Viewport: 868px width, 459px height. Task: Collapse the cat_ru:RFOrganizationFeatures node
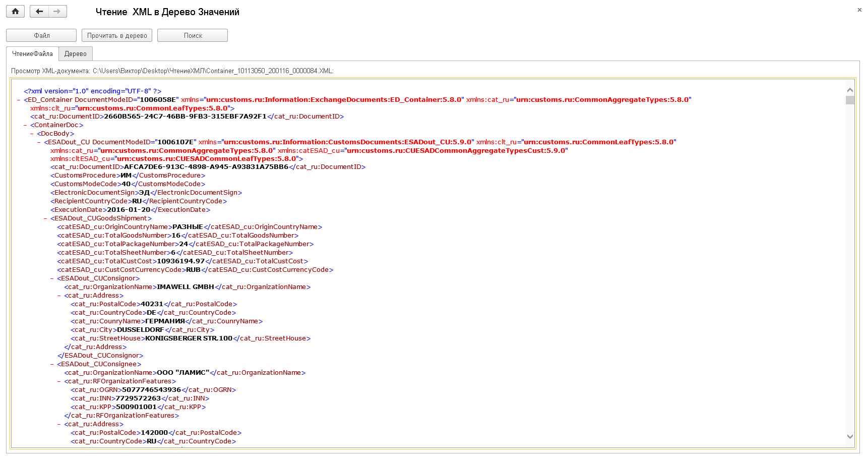59,381
